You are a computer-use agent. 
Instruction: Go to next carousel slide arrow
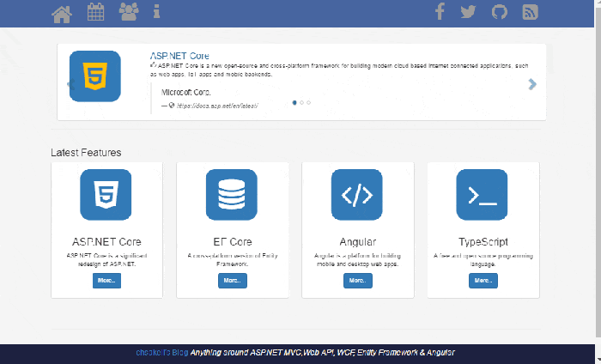coord(532,84)
